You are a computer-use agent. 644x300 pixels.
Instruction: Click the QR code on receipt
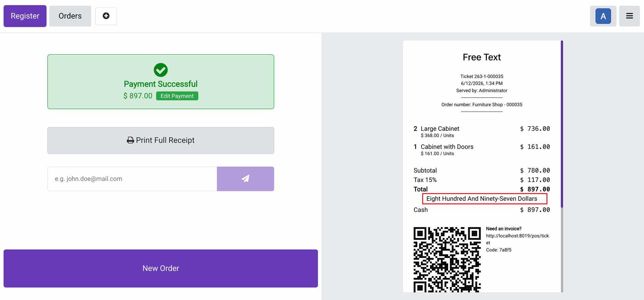[x=447, y=259]
